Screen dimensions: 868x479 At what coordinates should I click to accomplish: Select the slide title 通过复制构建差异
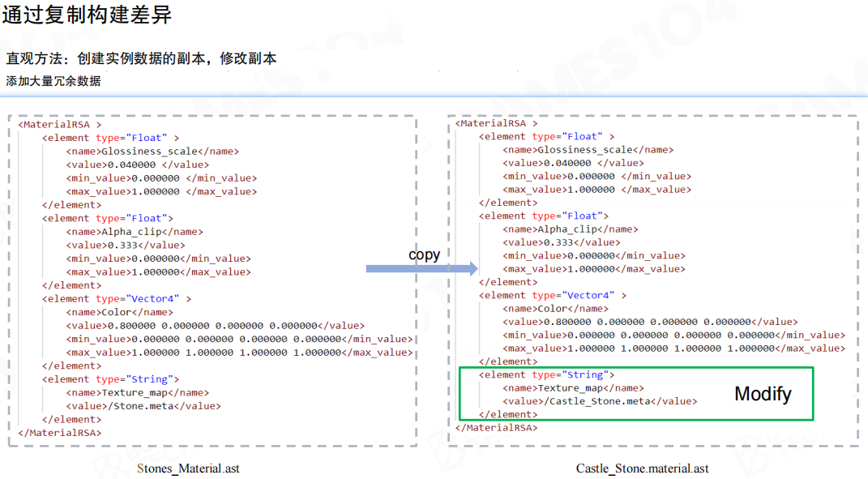click(87, 15)
